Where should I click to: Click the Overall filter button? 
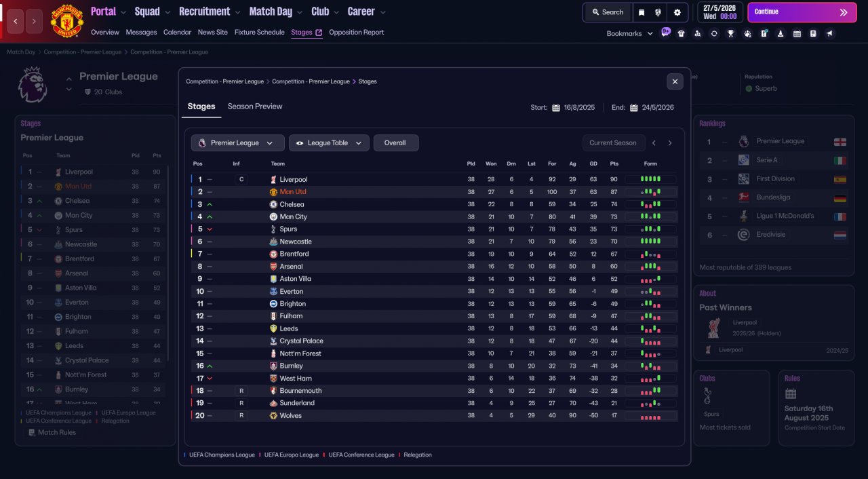[x=396, y=142]
